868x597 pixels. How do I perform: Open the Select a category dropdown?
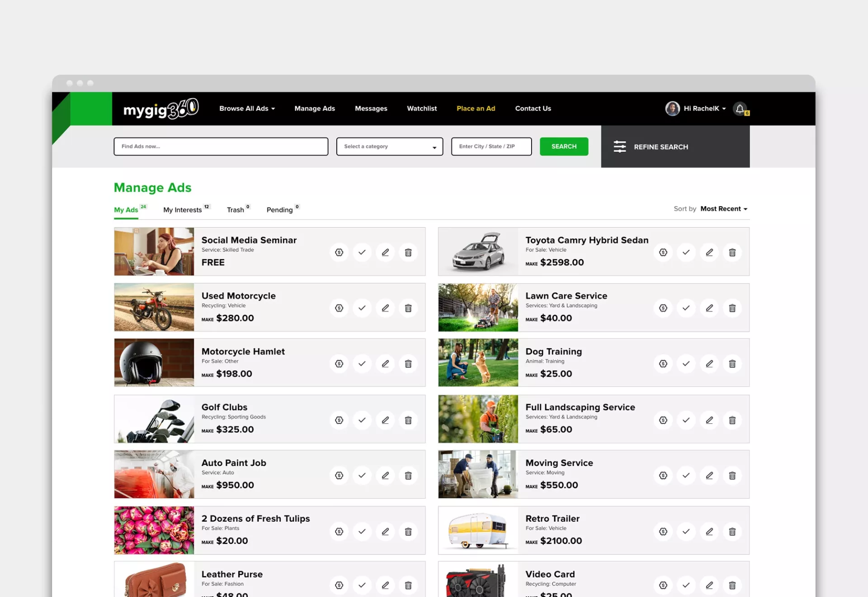pyautogui.click(x=389, y=147)
